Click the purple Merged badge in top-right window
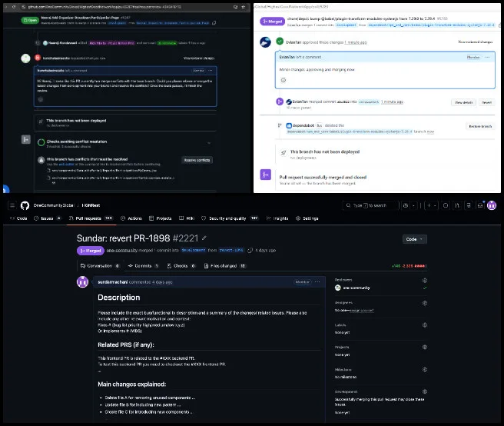504x426 pixels. point(272,22)
